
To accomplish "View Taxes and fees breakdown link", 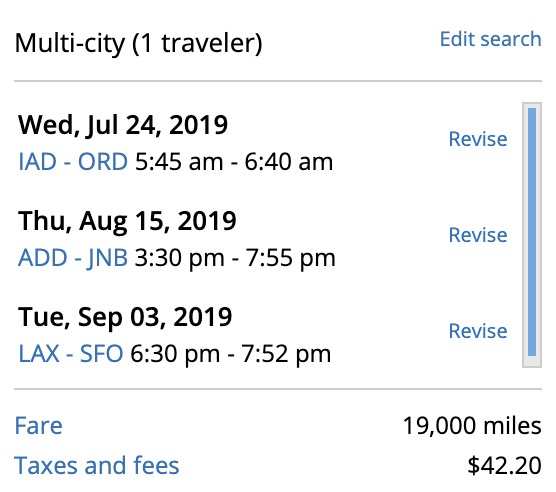I will click(x=96, y=465).
